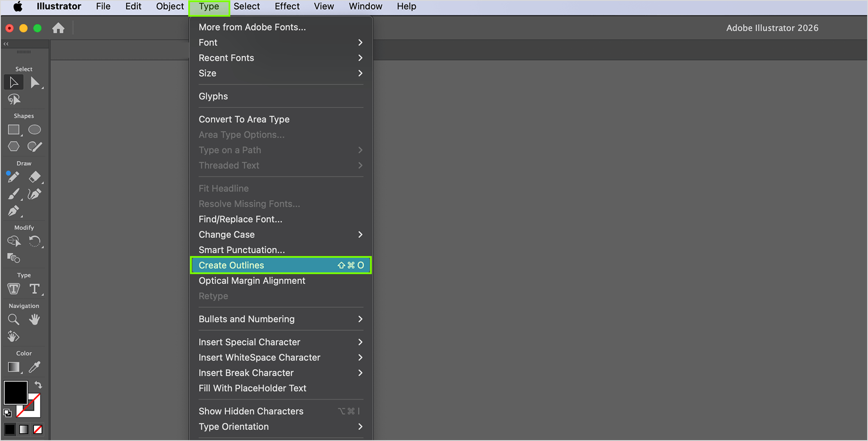
Task: Expand Insert WhiteSpace Character submenu
Action: pos(281,358)
